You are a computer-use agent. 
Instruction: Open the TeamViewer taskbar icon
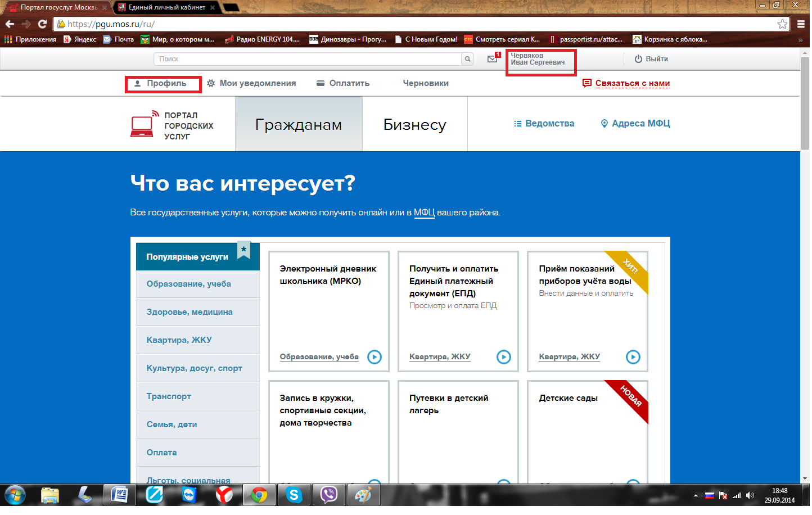pyautogui.click(x=190, y=495)
